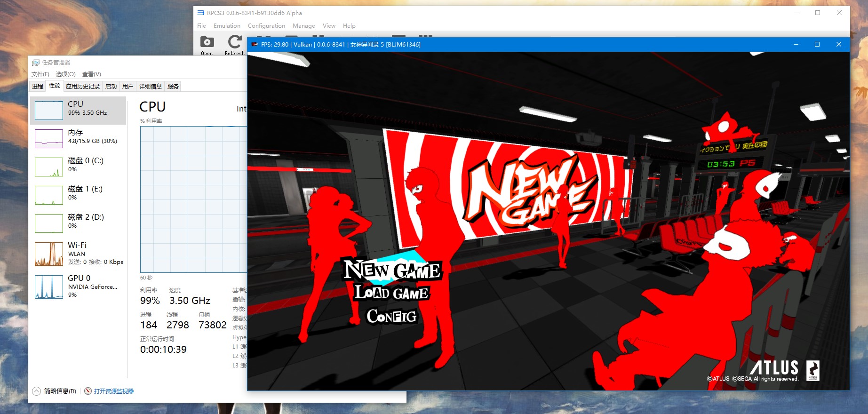Choose LOAD GAME in the Persona 5 menu

point(392,293)
